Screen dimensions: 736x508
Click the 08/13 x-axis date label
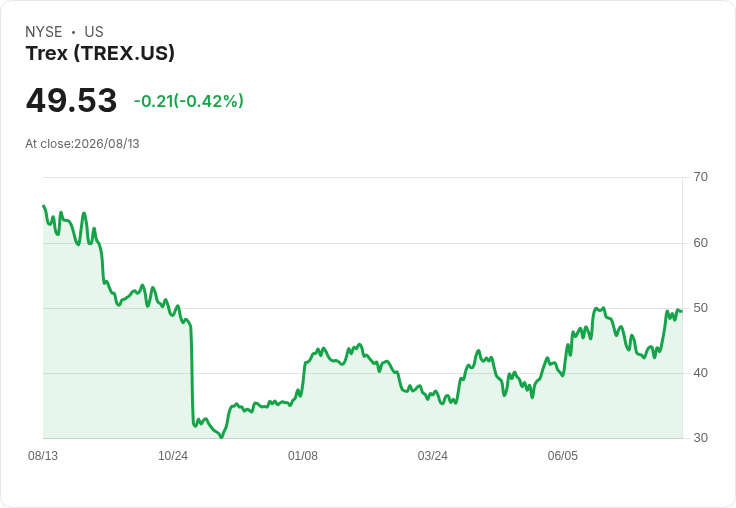pos(43,455)
